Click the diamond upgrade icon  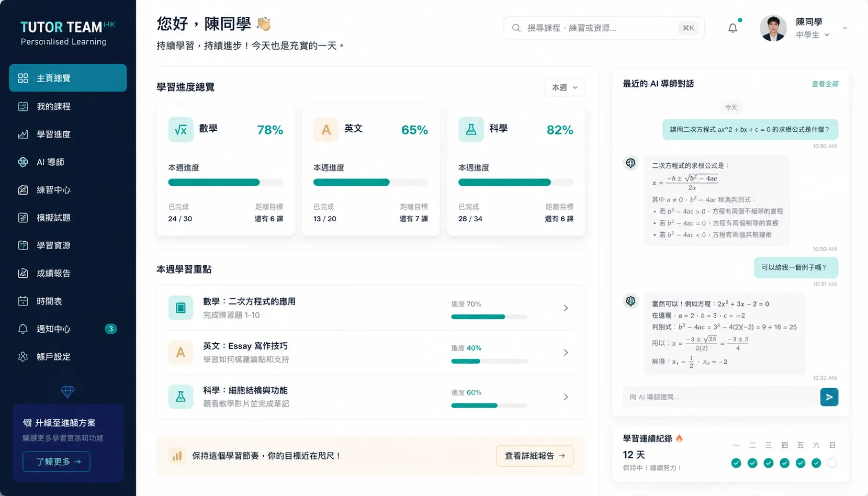[67, 391]
